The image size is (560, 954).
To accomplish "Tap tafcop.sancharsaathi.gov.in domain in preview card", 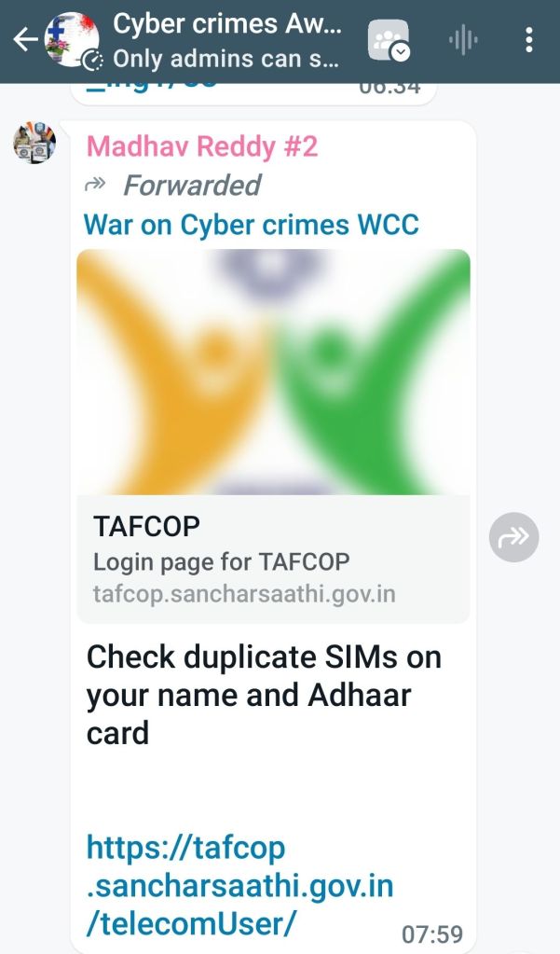I will (244, 594).
